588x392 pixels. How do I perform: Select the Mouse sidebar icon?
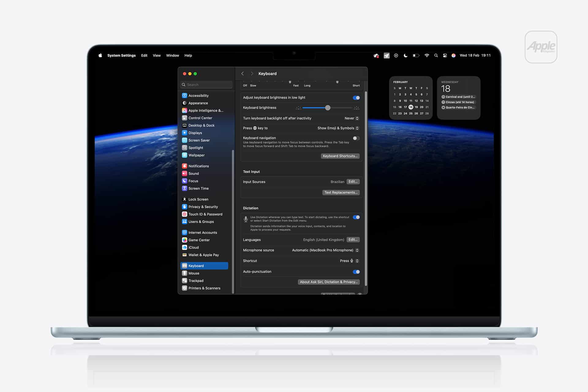pos(184,273)
